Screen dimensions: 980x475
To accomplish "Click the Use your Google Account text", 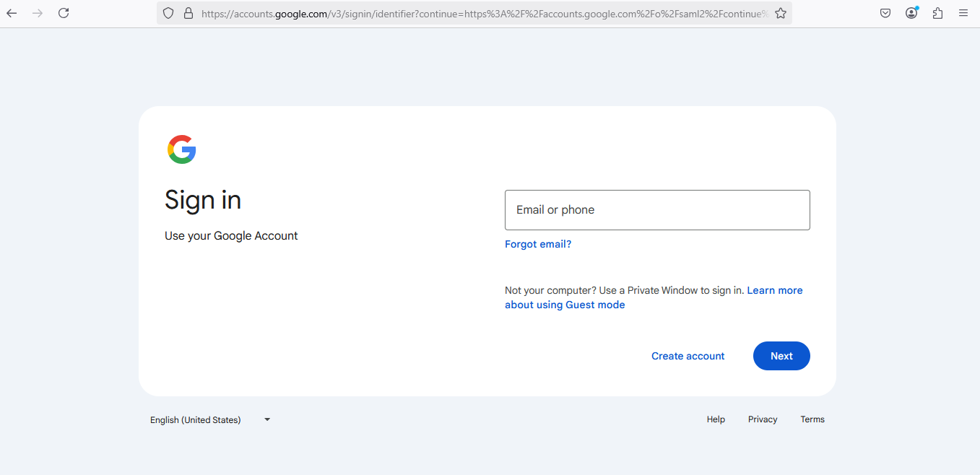I will (231, 236).
